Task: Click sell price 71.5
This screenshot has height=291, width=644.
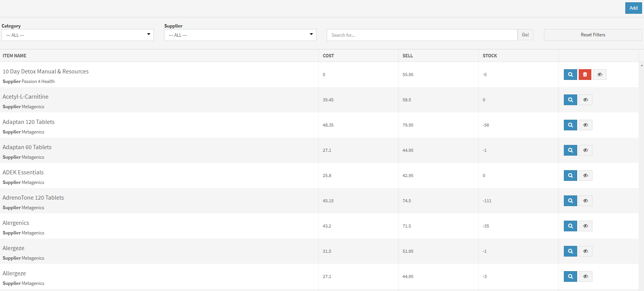Action: [x=407, y=226]
